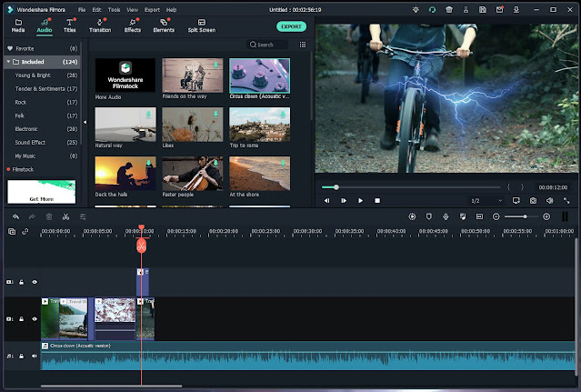Stop playback with the square stop button
581x392 pixels.
(377, 200)
